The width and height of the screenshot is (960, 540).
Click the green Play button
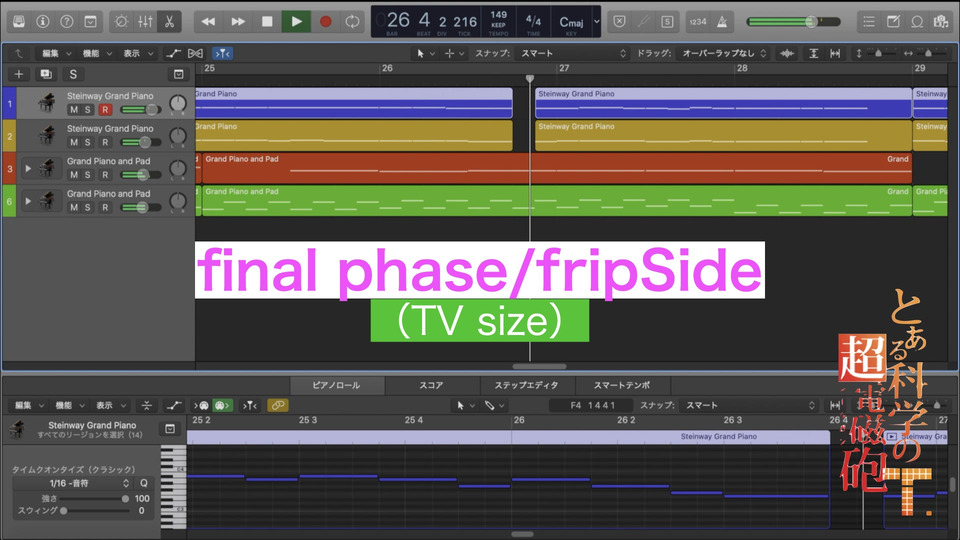(296, 21)
